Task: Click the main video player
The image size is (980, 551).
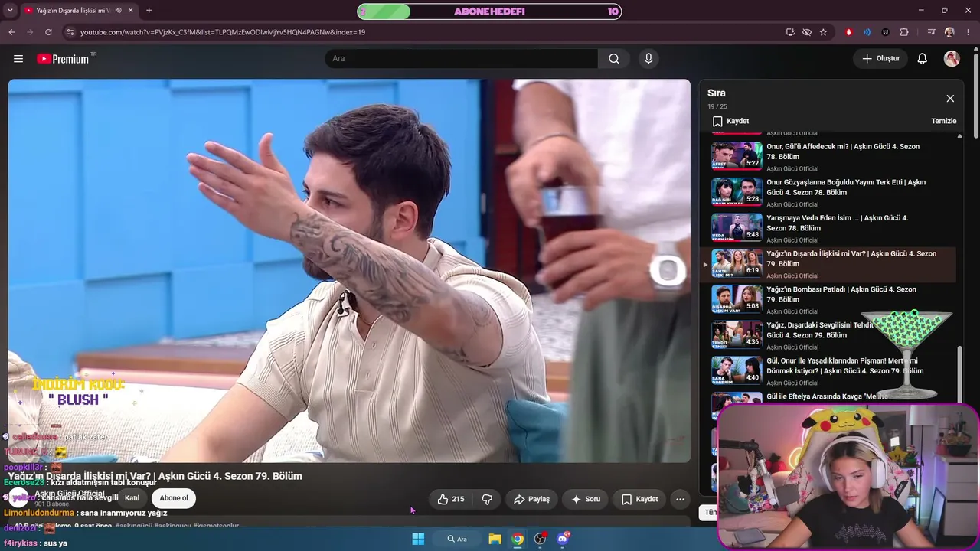Action: point(349,271)
